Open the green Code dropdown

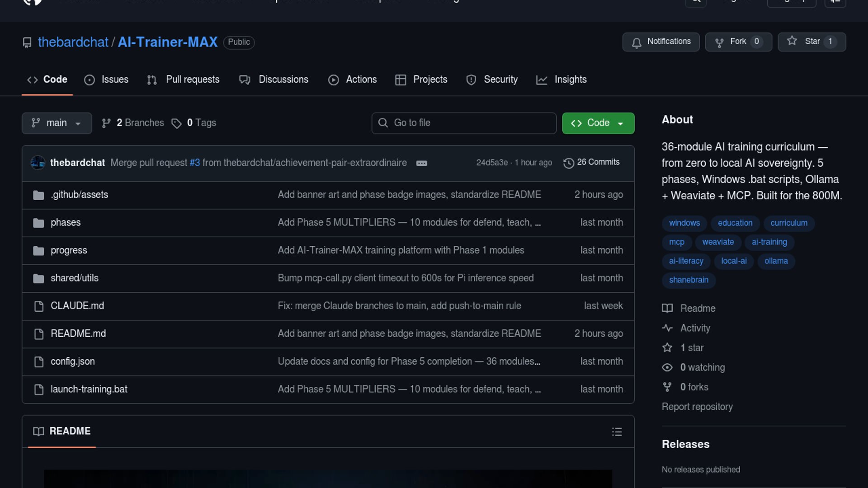[x=598, y=123]
